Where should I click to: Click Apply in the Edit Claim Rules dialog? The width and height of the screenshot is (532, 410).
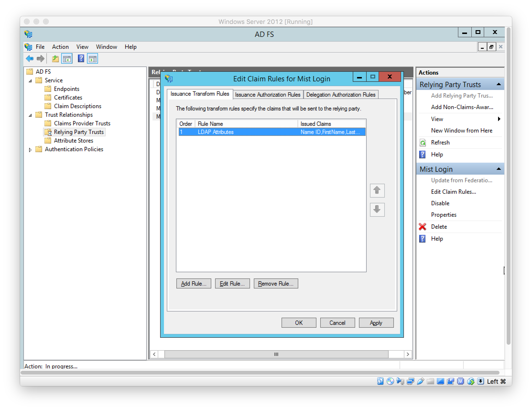click(x=376, y=323)
